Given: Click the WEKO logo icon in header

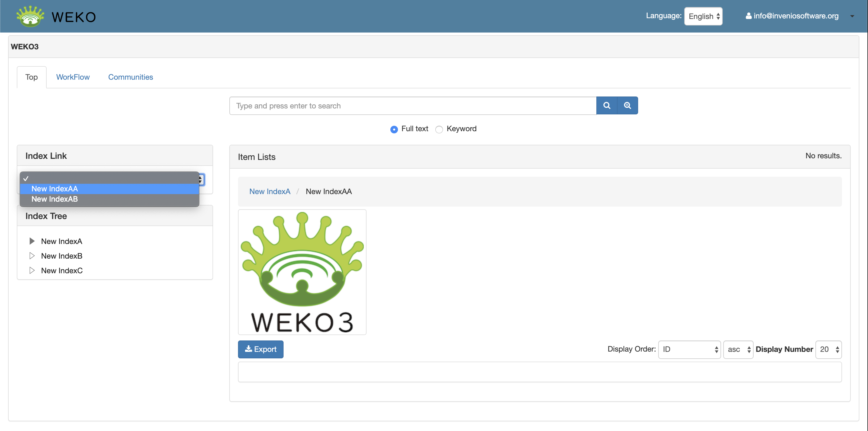Looking at the screenshot, I should [x=30, y=16].
